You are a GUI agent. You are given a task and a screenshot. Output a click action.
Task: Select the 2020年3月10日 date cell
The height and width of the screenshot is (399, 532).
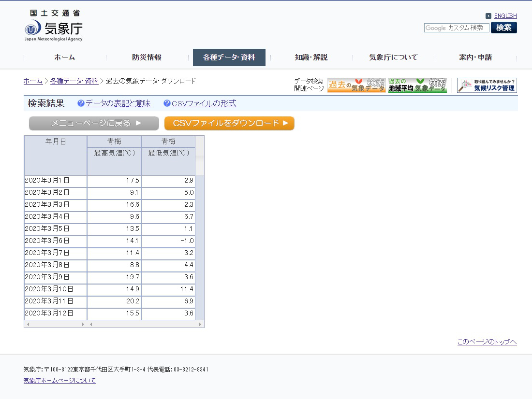(56, 289)
